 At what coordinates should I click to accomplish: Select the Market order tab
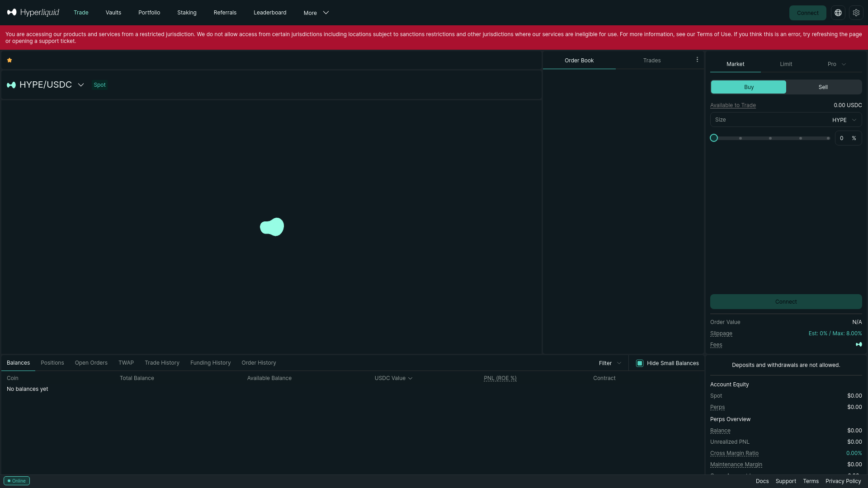736,64
